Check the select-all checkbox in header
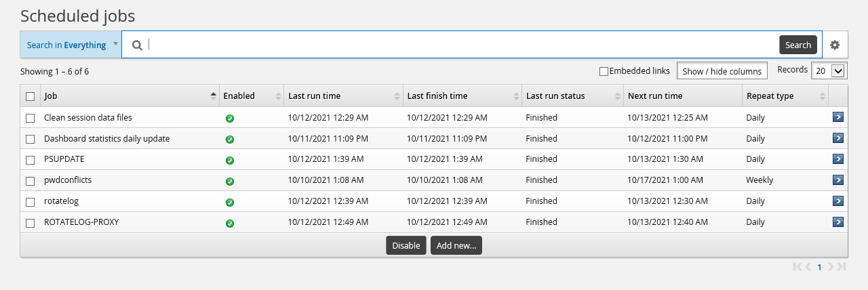This screenshot has width=868, height=290. click(x=30, y=96)
